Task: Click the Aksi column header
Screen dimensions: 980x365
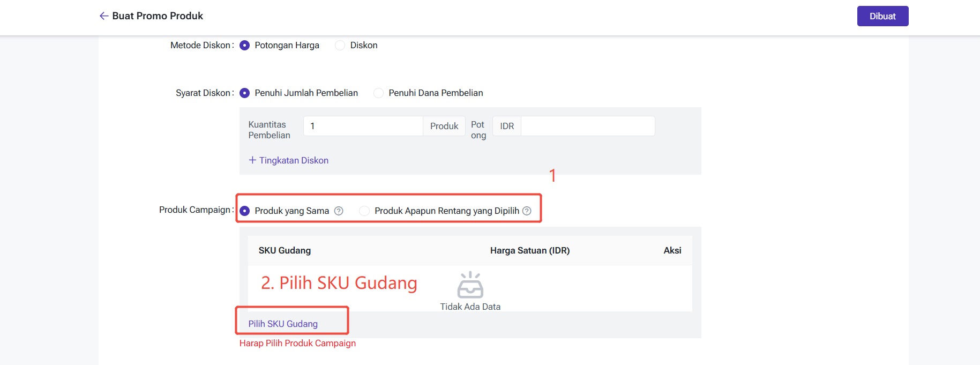Action: (672, 250)
